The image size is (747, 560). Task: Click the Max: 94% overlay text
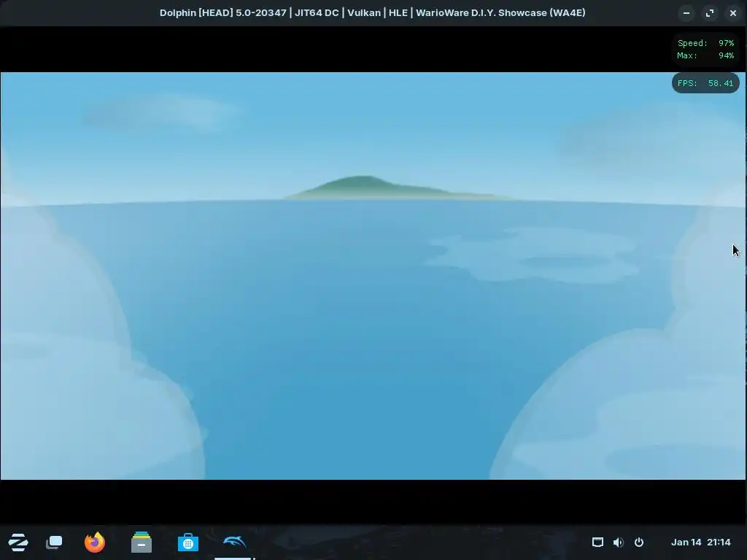click(x=705, y=55)
